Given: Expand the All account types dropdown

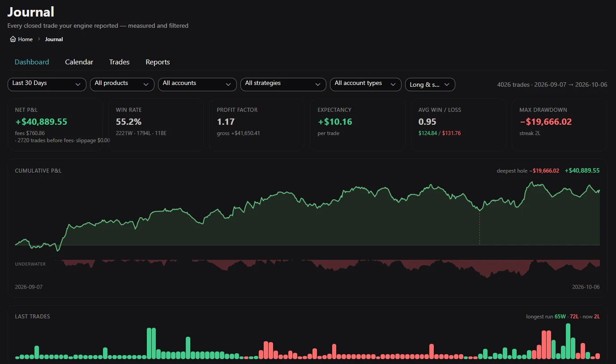Looking at the screenshot, I should 366,84.
